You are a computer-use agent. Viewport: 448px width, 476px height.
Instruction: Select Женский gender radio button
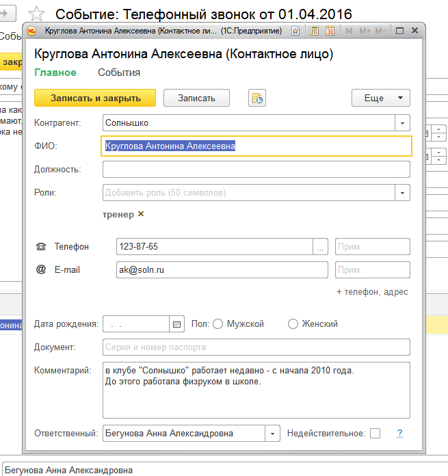[x=293, y=324]
